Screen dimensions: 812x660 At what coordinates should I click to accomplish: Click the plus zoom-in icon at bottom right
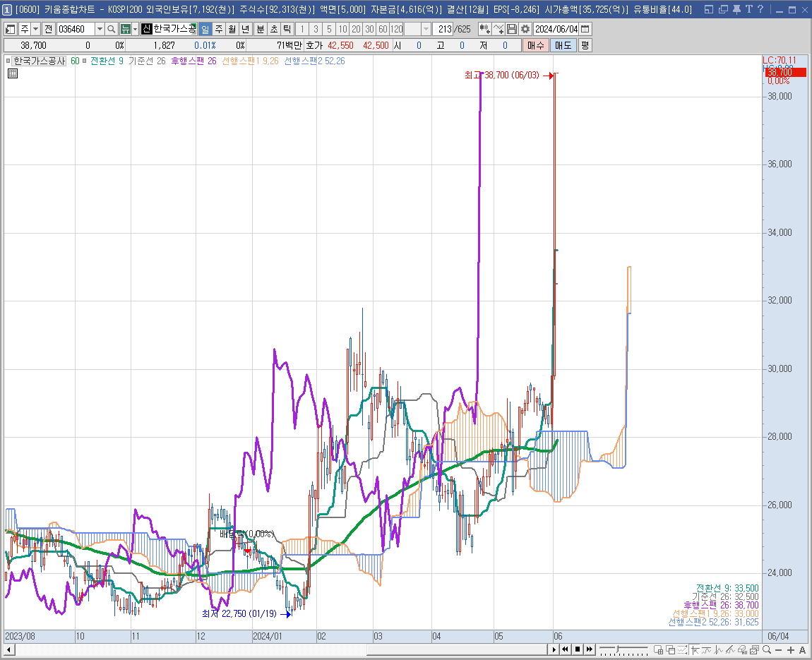[x=791, y=649]
